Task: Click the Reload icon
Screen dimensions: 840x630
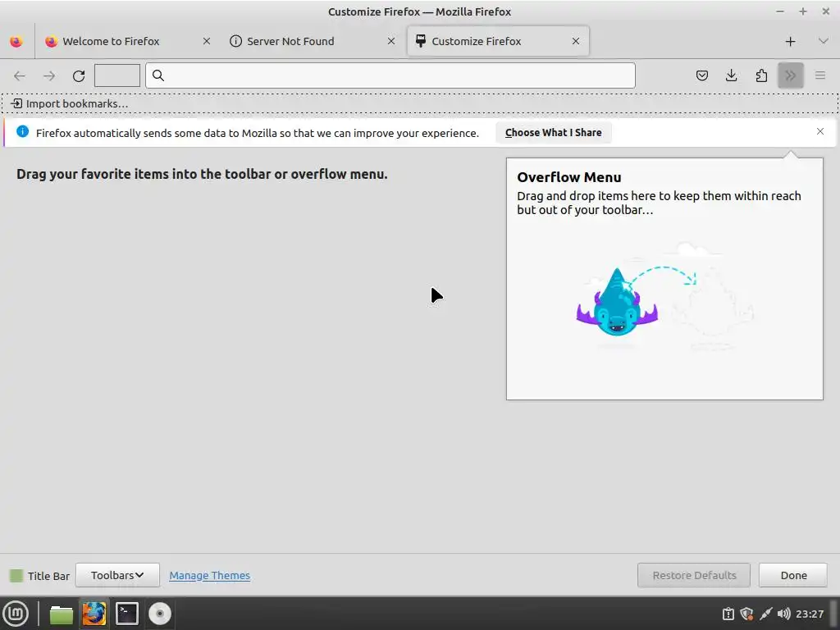Action: [79, 75]
